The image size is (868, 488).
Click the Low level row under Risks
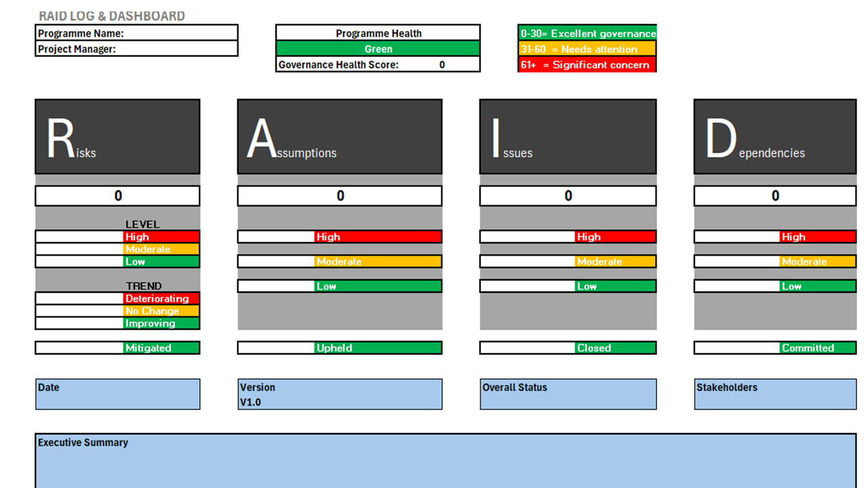coord(117,262)
